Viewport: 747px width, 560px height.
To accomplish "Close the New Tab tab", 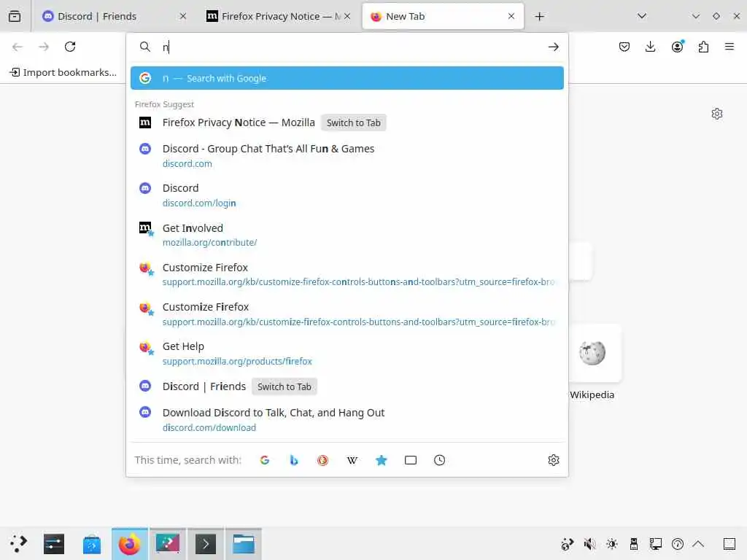I will (511, 16).
